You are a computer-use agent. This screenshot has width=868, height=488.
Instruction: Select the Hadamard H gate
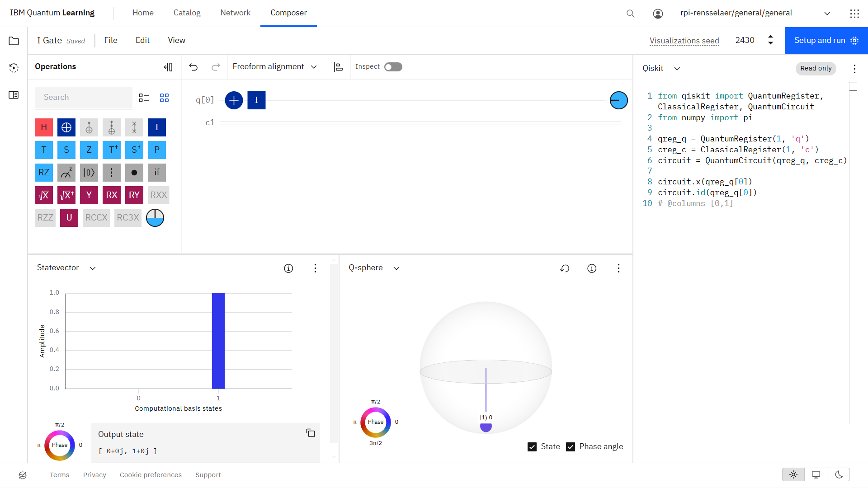click(44, 127)
